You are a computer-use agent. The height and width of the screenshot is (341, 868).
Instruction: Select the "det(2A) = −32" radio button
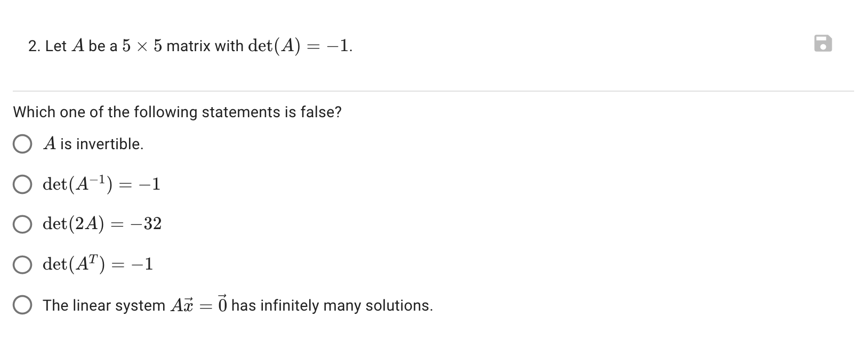pyautogui.click(x=22, y=225)
